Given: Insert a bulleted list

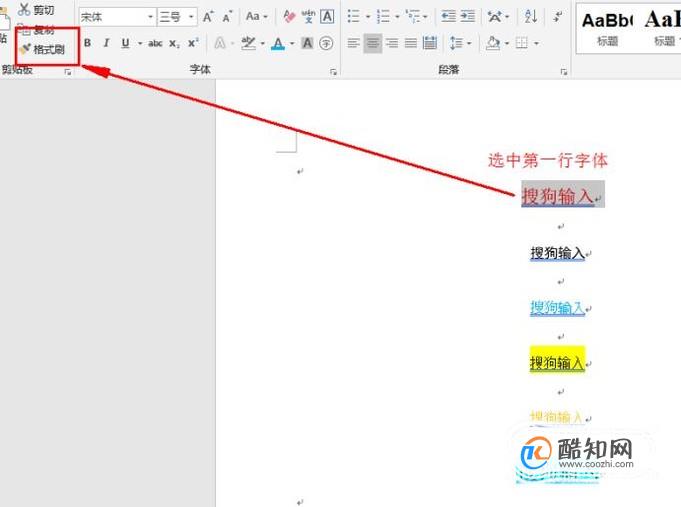Looking at the screenshot, I should tap(354, 17).
